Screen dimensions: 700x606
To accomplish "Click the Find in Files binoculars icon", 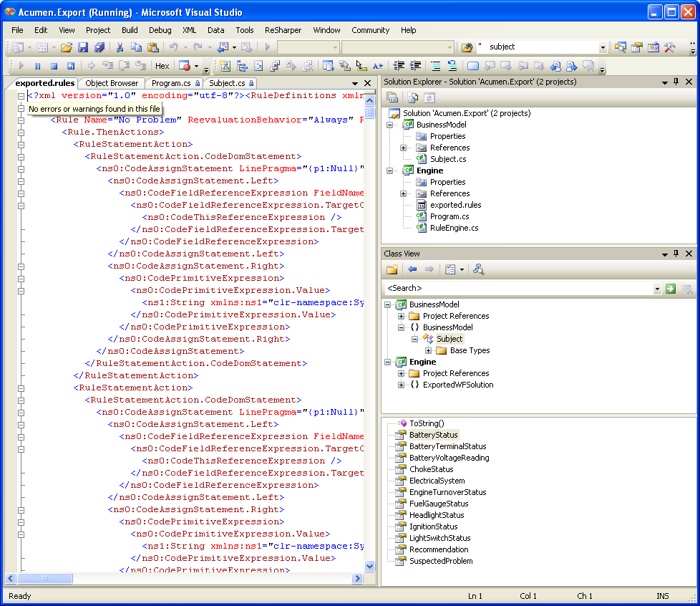I will 467,47.
